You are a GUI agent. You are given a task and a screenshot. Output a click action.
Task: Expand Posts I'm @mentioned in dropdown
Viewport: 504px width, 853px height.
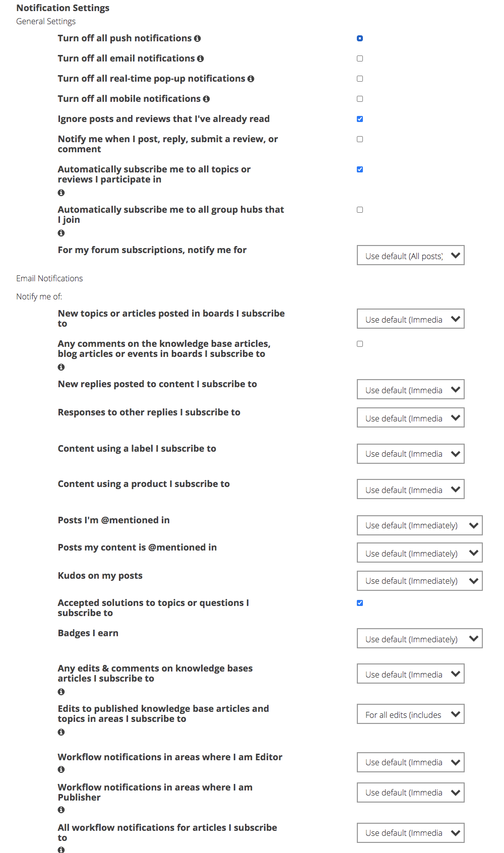click(x=420, y=525)
